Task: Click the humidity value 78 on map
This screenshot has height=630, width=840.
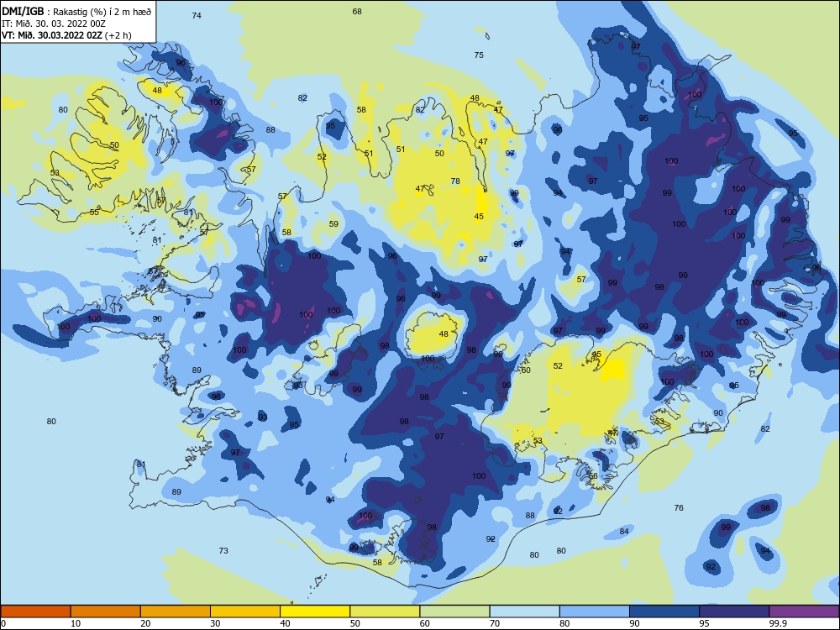Action: point(455,181)
